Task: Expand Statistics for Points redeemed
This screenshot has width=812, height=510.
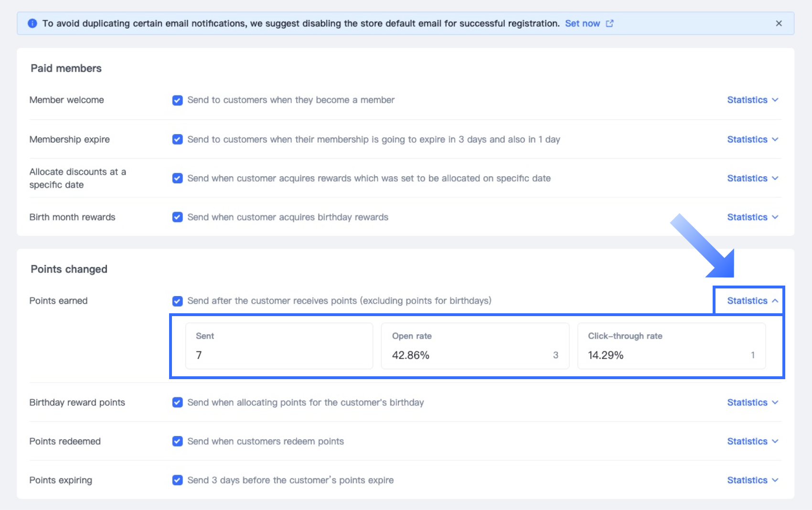Action: (752, 441)
